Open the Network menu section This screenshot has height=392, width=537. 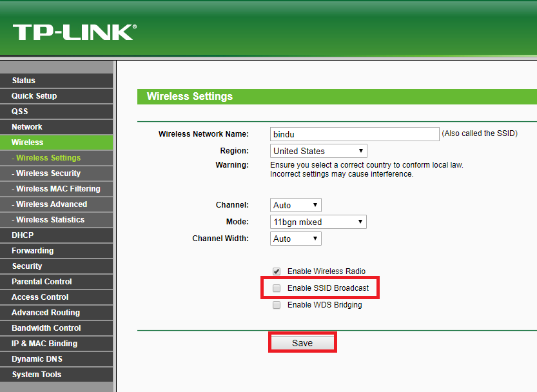(57, 127)
